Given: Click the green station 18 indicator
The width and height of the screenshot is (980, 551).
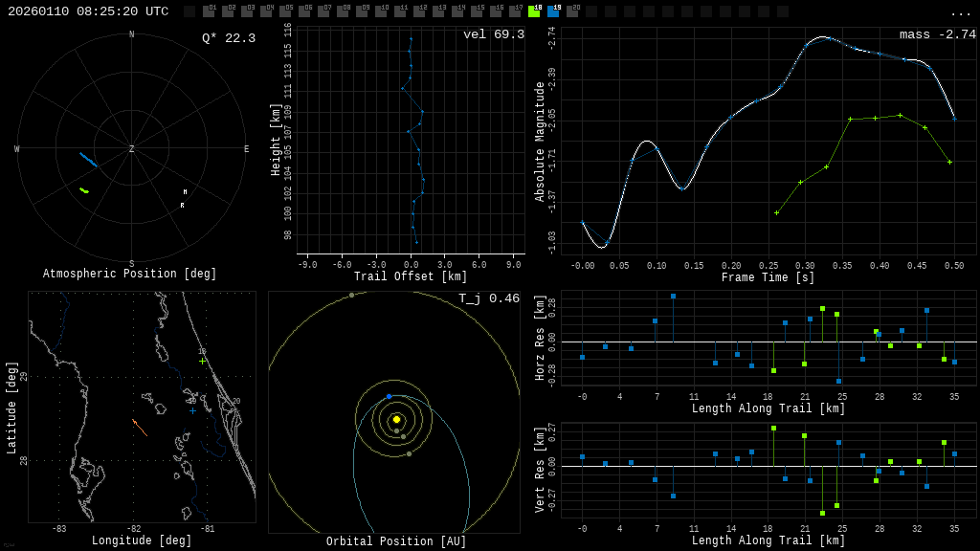Looking at the screenshot, I should pyautogui.click(x=534, y=11).
